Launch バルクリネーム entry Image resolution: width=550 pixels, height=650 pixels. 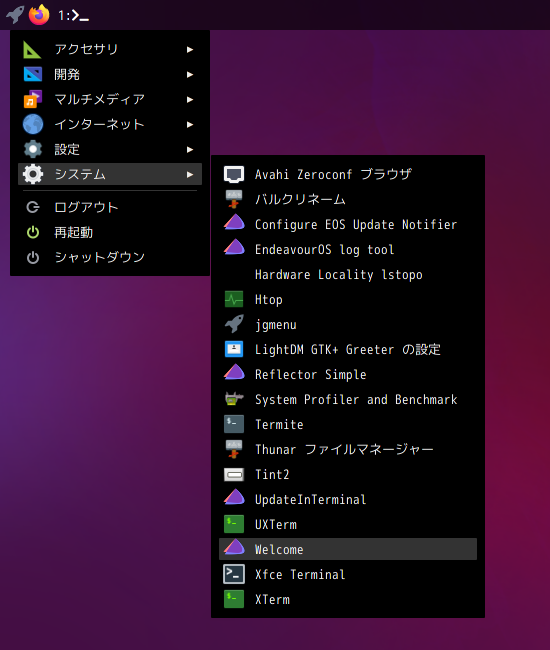click(x=348, y=199)
